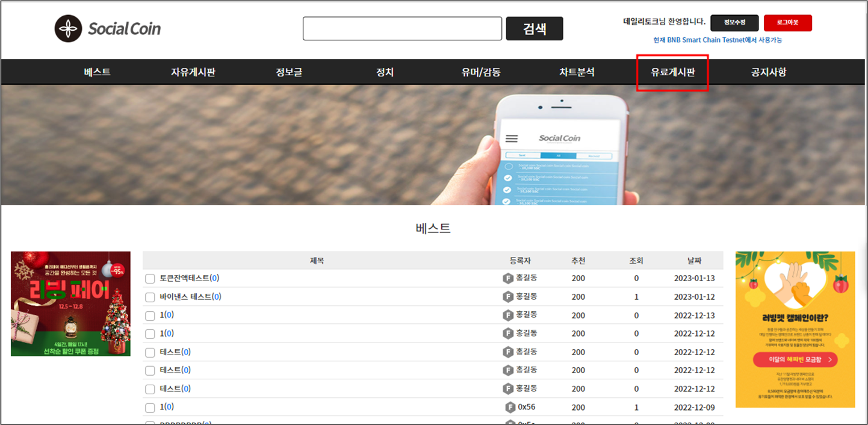Click the 데일리토크님 환영합니다 greeting text

(664, 22)
